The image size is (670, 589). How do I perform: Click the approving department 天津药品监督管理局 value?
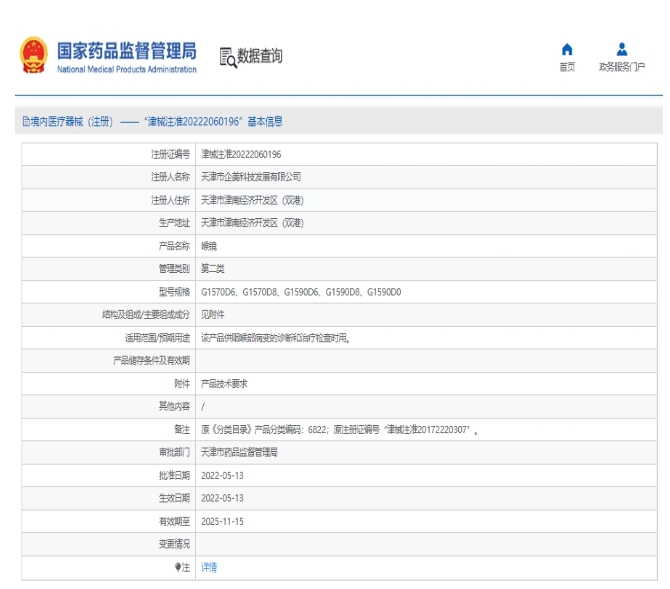click(x=239, y=452)
